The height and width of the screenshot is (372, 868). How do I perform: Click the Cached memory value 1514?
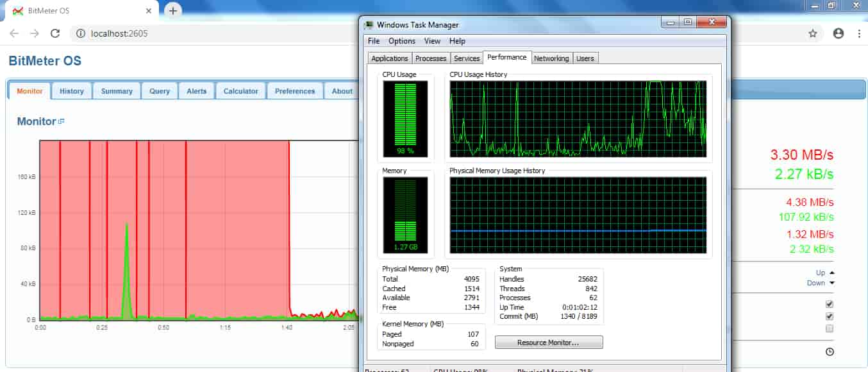click(471, 289)
